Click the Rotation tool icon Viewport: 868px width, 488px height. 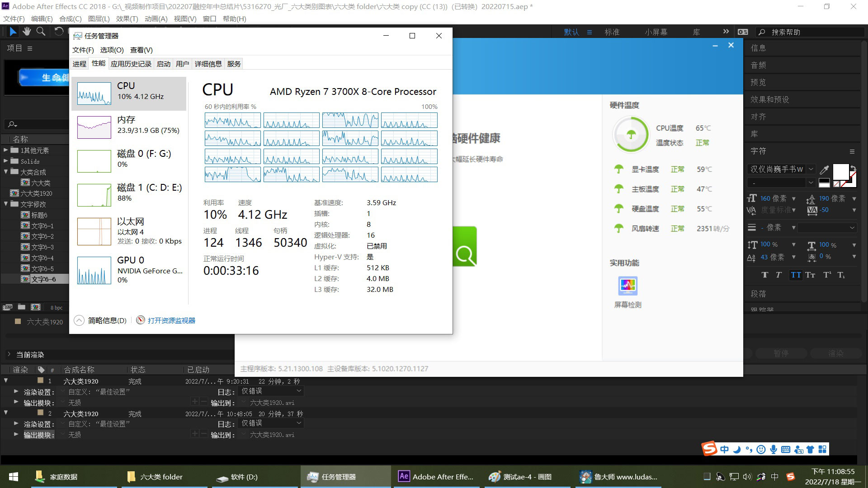pos(59,31)
